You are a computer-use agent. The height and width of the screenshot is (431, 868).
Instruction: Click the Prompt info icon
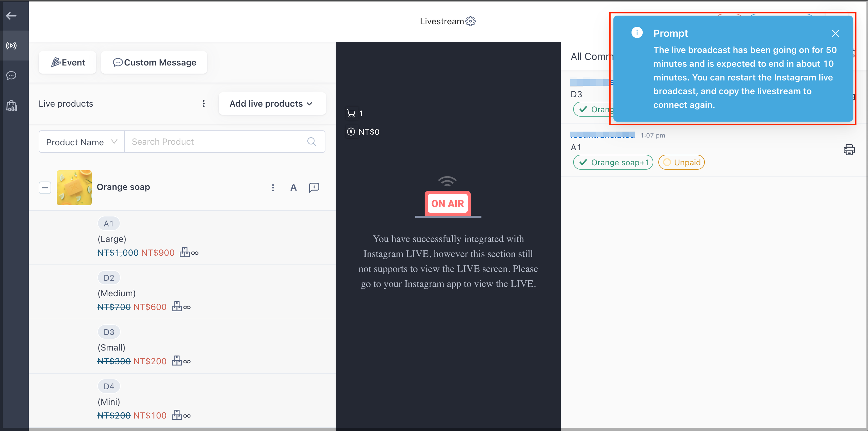(x=637, y=33)
